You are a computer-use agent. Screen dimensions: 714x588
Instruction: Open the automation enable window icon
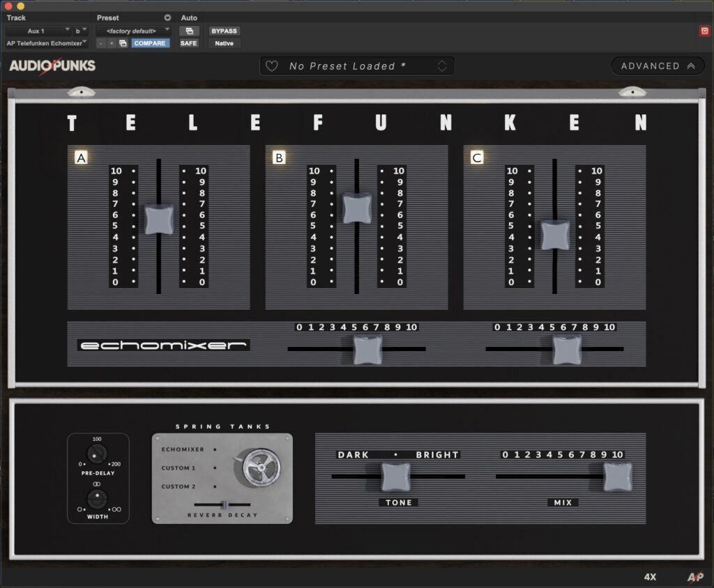point(189,31)
